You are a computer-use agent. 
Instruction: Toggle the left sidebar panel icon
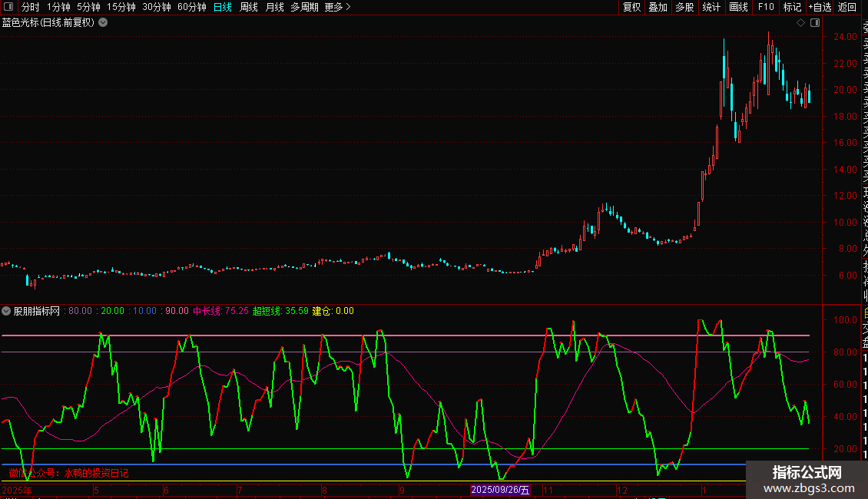(8, 7)
